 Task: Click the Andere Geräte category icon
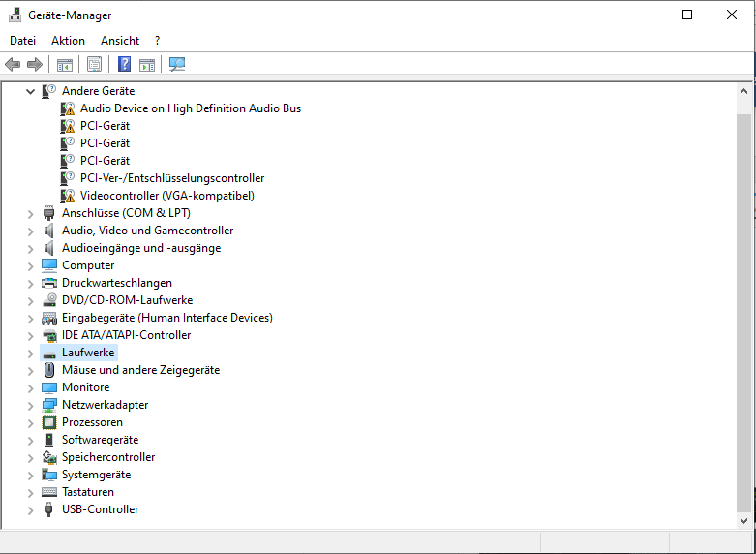[48, 91]
